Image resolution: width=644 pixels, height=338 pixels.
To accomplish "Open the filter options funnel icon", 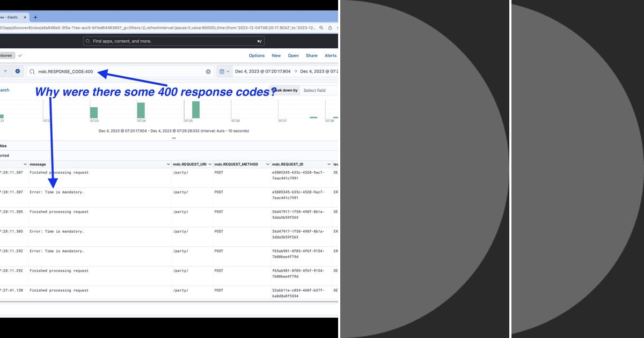I will tap(6, 71).
